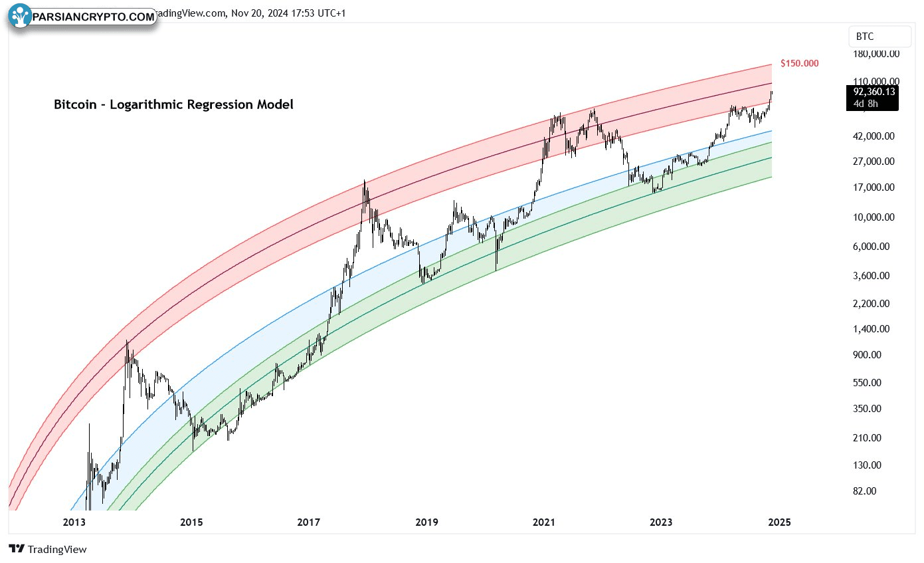Click the 130.00 price axis label
The height and width of the screenshot is (563, 924).
(866, 466)
